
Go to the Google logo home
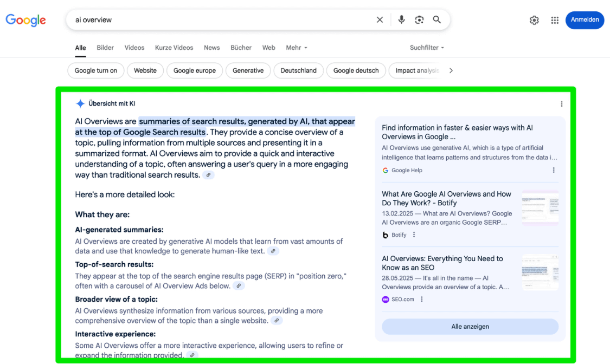pyautogui.click(x=25, y=20)
